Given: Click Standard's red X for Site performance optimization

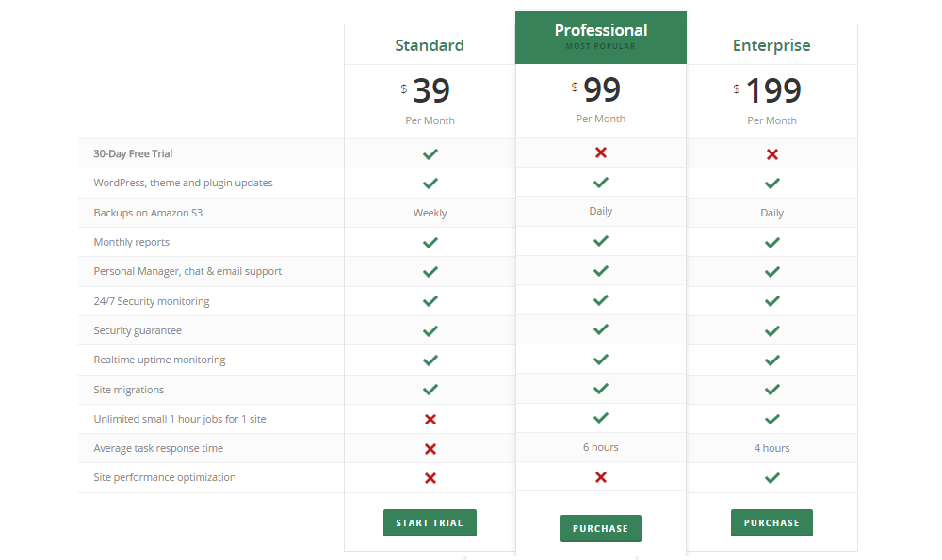Looking at the screenshot, I should click(x=430, y=478).
